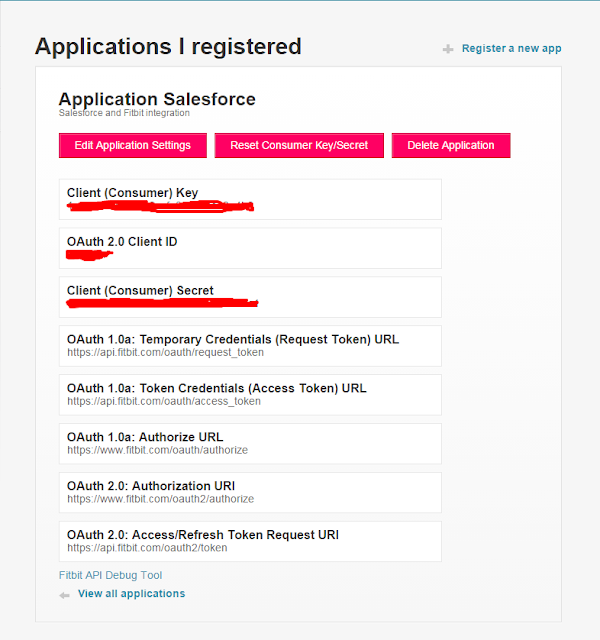Image resolution: width=600 pixels, height=640 pixels.
Task: Select the OAuth 2.0 Client ID box
Action: [x=250, y=248]
